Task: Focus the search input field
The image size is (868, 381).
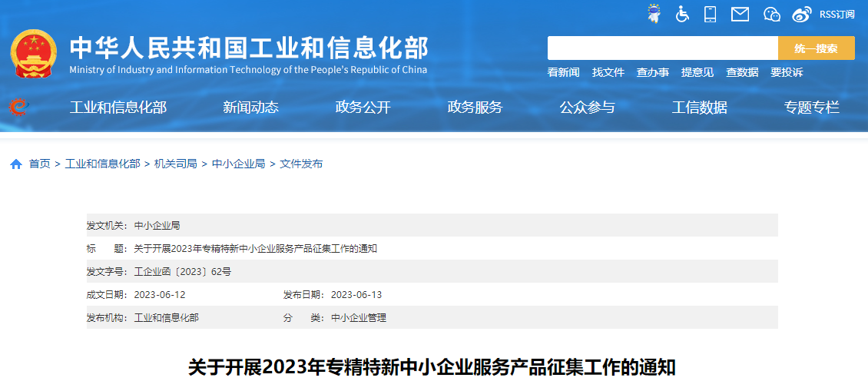Action: coord(663,48)
